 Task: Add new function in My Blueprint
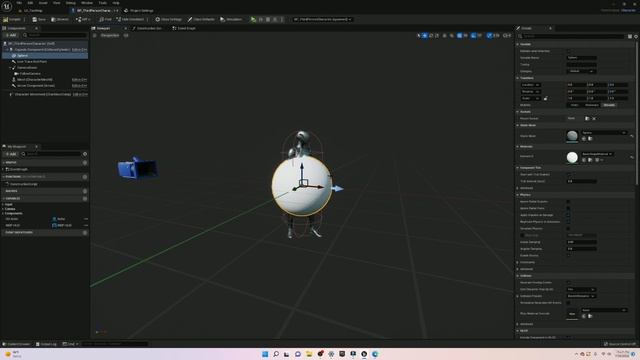point(85,177)
